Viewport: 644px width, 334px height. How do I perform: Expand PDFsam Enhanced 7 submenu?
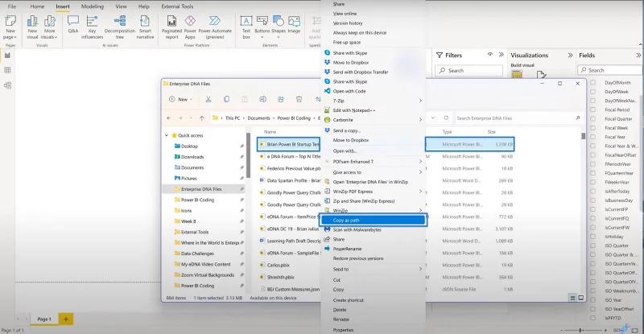pyautogui.click(x=420, y=162)
